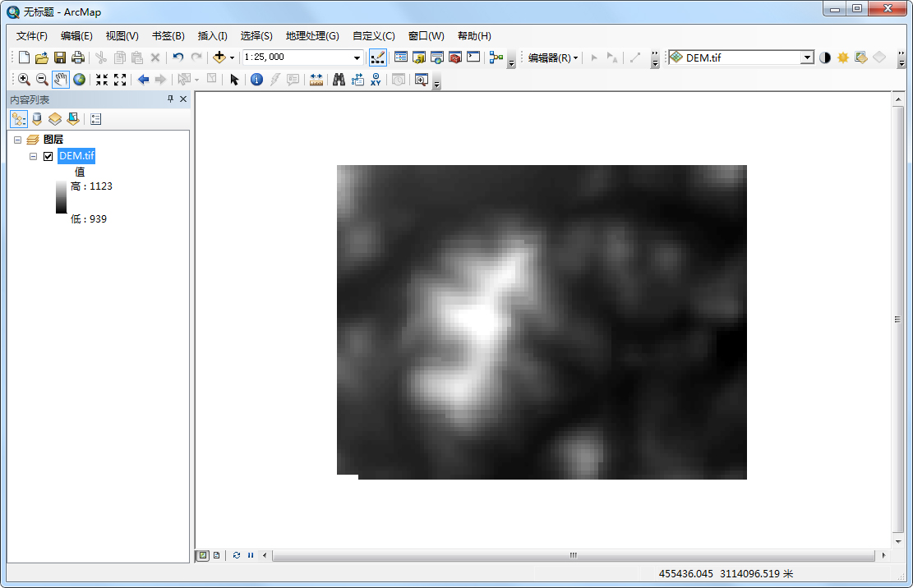
Task: Click the Adjust Transparency icon
Action: pyautogui.click(x=861, y=57)
